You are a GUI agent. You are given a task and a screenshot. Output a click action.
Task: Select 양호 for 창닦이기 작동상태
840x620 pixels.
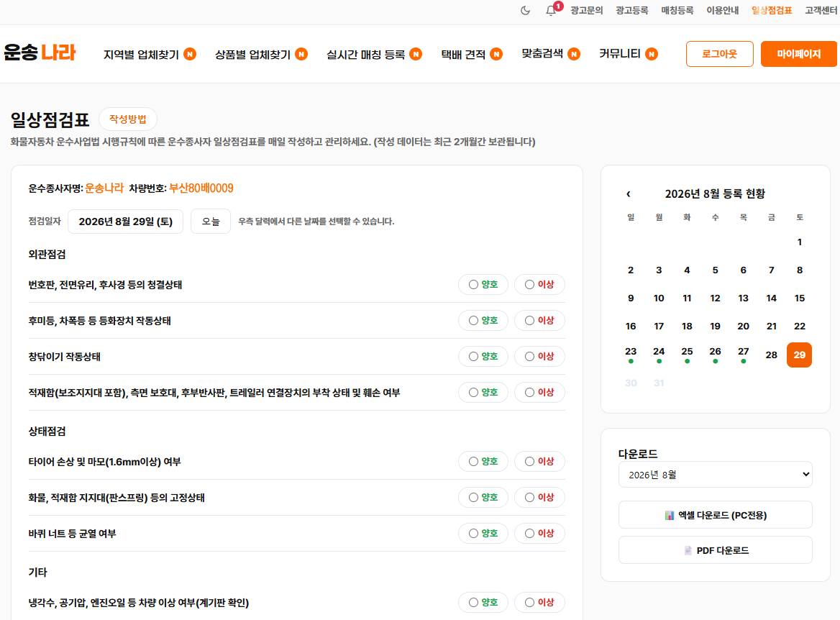coord(483,356)
